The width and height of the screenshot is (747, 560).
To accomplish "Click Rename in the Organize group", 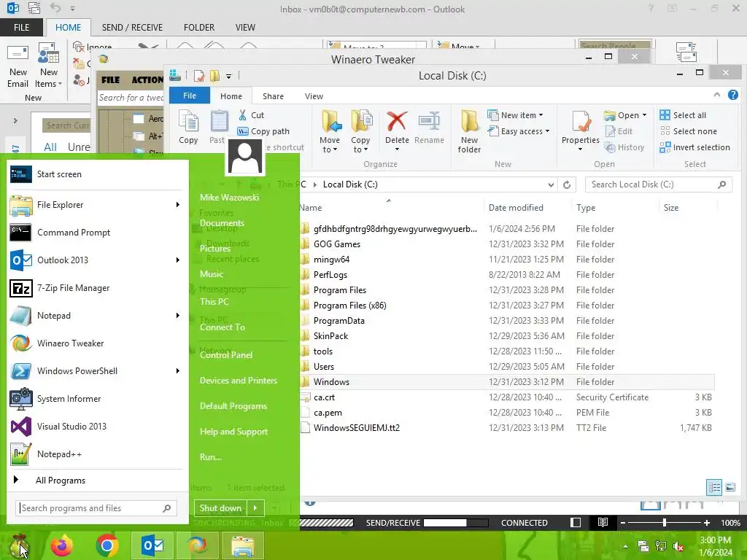I will tap(429, 128).
